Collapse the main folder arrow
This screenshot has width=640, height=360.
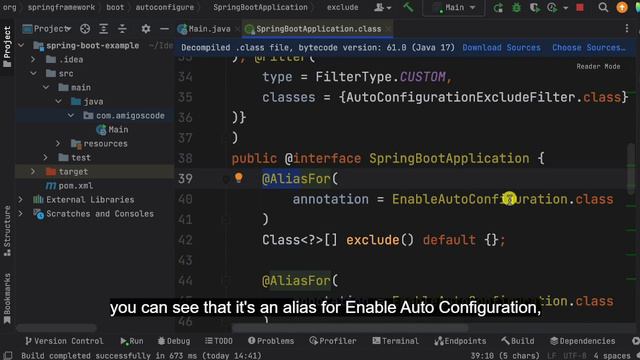pyautogui.click(x=46, y=87)
